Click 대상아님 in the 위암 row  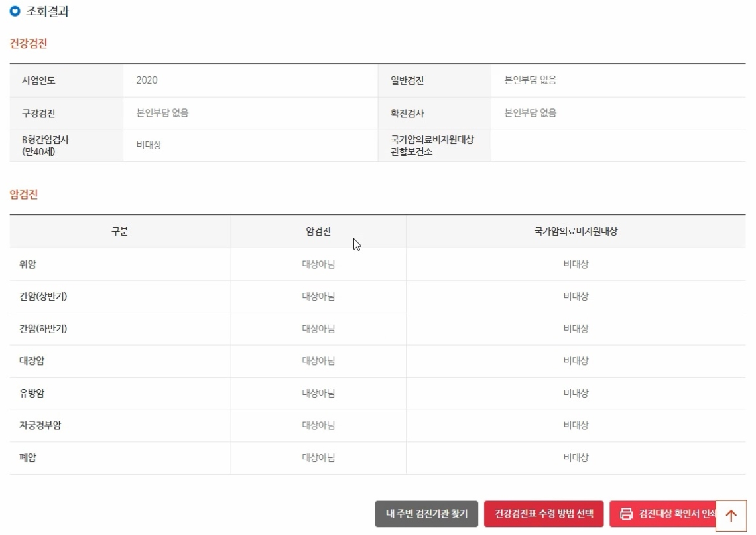[318, 264]
